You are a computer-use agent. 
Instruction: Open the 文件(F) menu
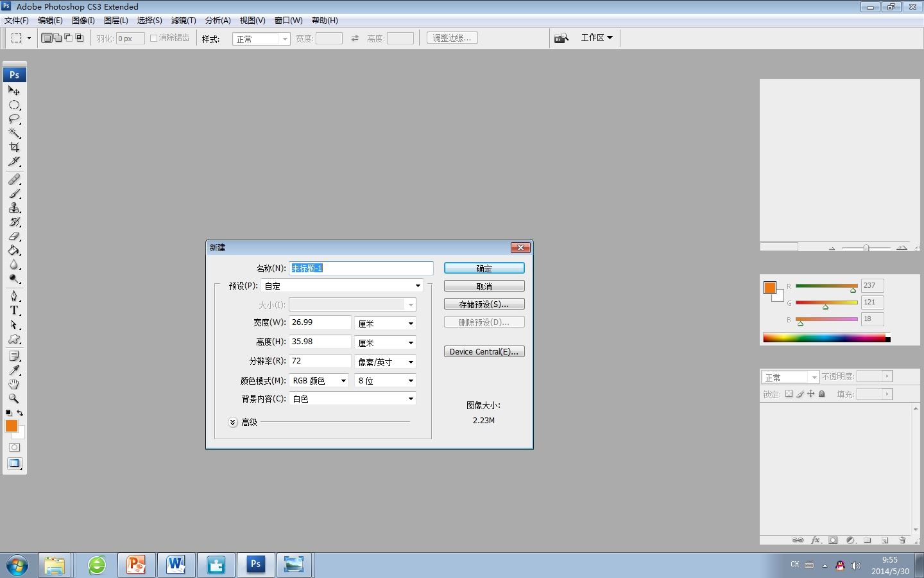point(17,21)
